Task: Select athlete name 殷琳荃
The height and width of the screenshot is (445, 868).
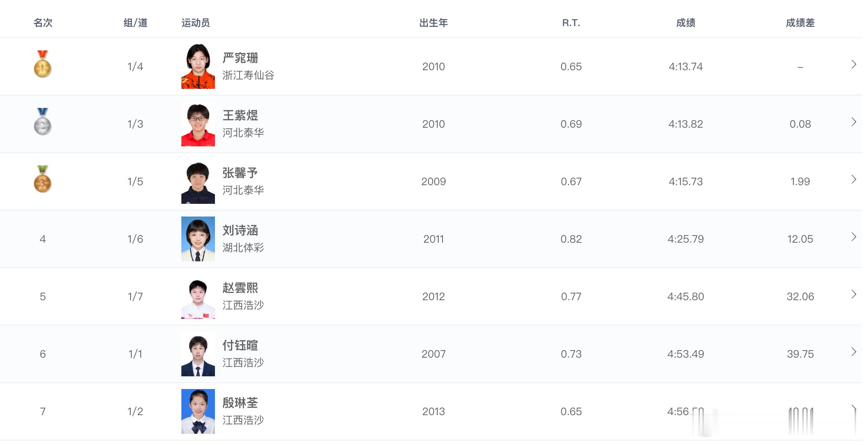Action: click(x=240, y=403)
